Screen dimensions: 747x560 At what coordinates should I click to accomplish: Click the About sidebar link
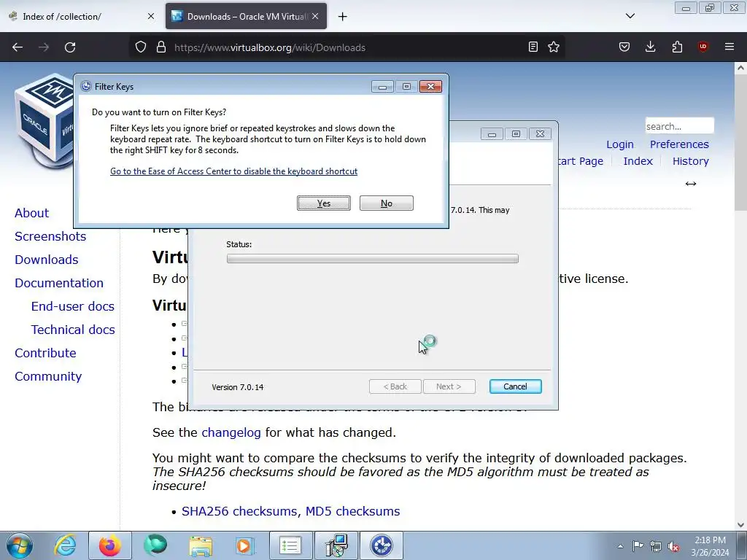31,213
